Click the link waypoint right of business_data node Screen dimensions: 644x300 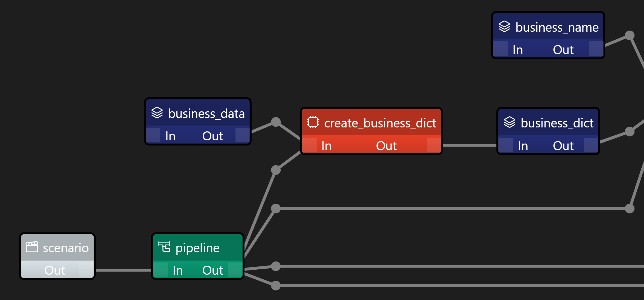tap(276, 122)
